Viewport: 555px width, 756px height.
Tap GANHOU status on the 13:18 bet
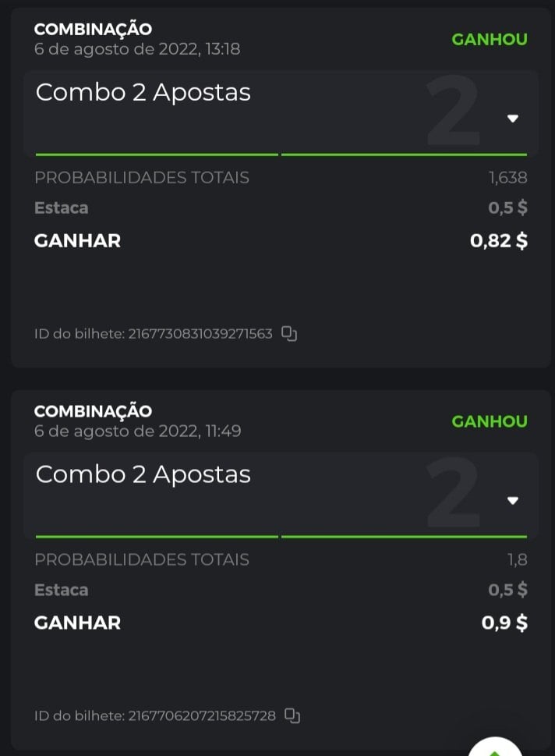click(x=490, y=39)
